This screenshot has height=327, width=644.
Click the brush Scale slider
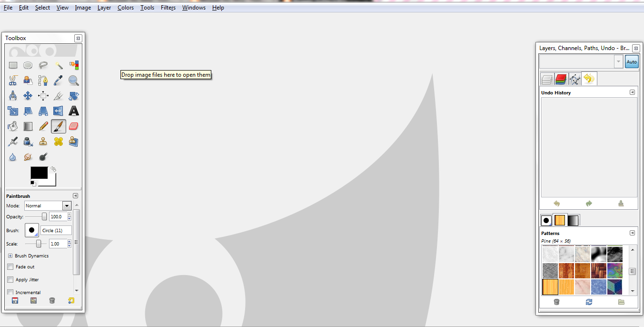[x=36, y=244]
